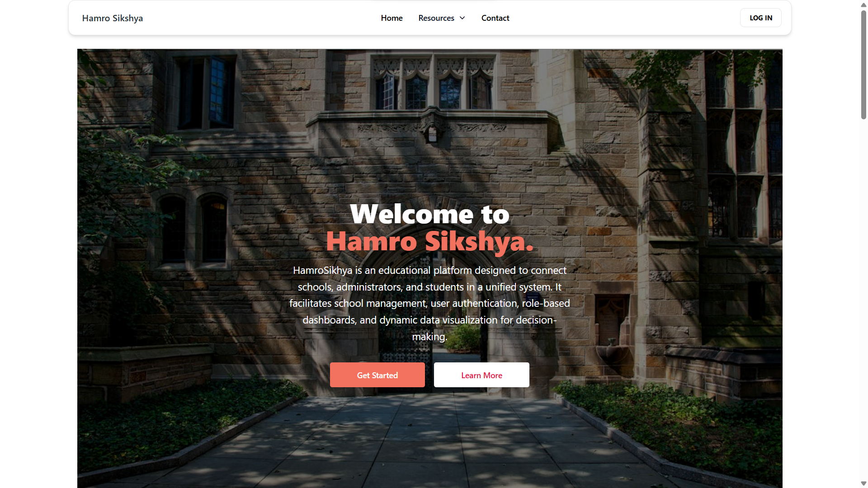
Task: Click the scrollbar up arrow
Action: pos(863,5)
